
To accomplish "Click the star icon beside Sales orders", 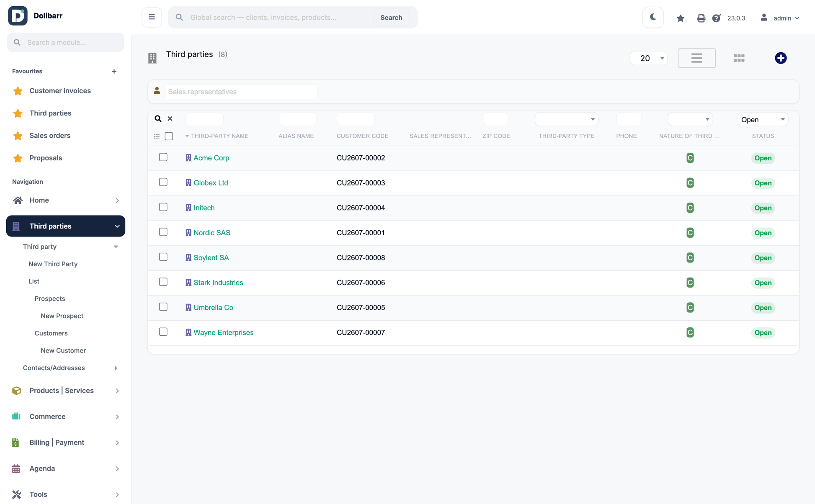I will point(18,136).
